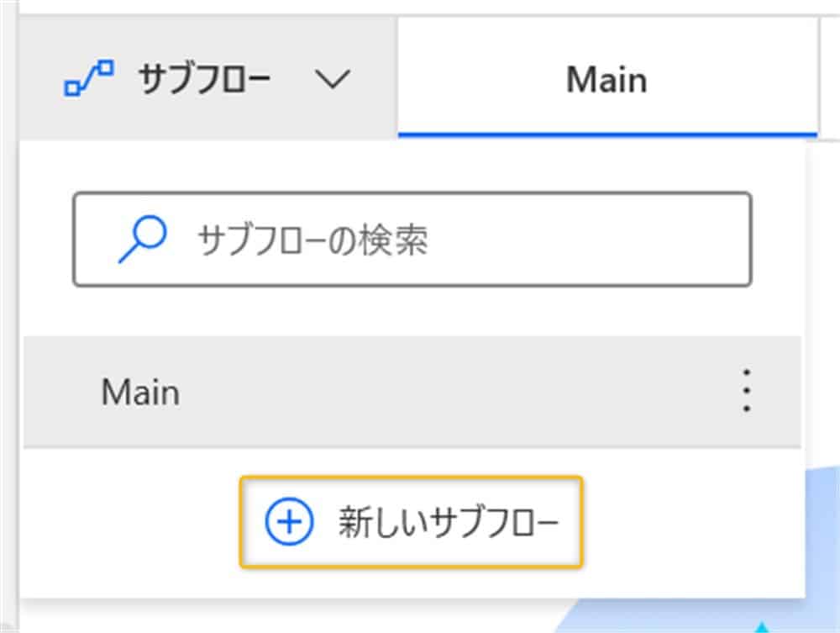
Task: Click the plus icon in 新しいサブフロー button
Action: (289, 523)
